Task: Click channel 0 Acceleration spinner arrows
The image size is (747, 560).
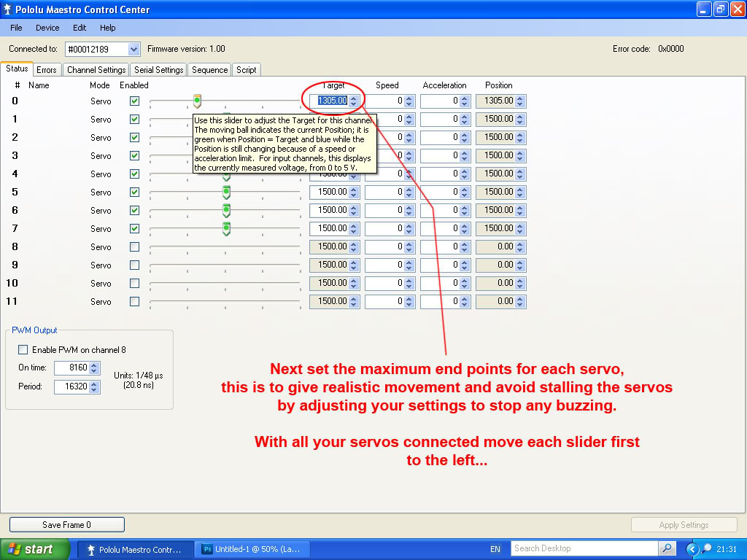Action: point(465,101)
